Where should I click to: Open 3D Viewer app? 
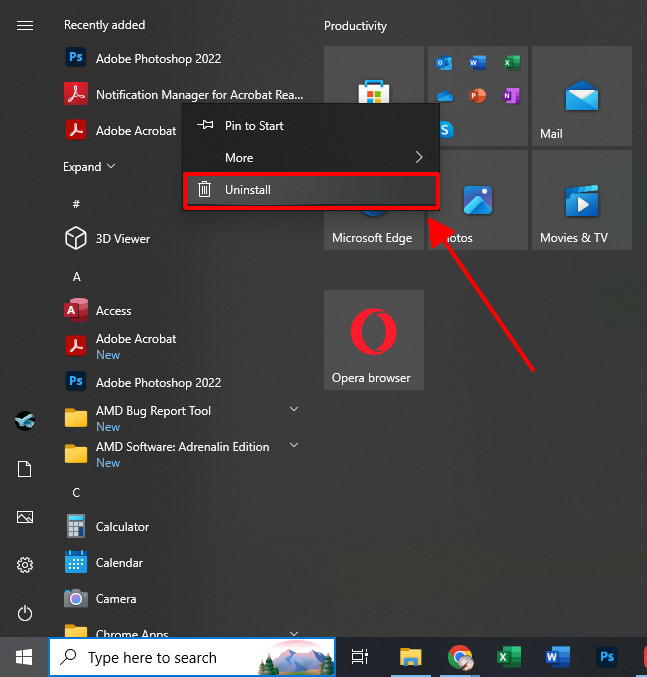[x=122, y=239]
